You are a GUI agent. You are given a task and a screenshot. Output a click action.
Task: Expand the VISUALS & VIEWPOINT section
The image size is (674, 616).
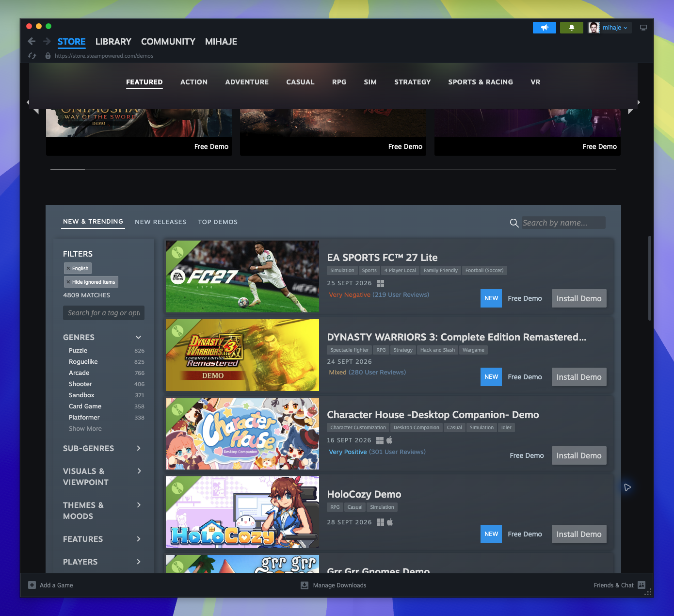pyautogui.click(x=139, y=471)
